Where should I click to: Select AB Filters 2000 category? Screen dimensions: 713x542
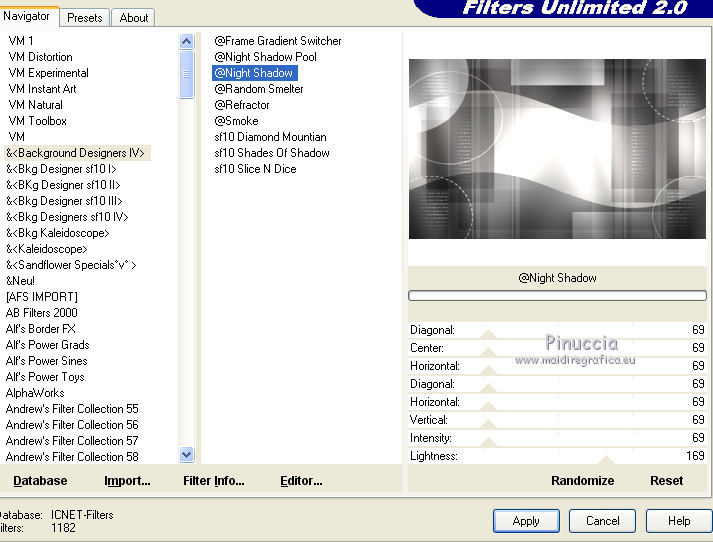pos(41,312)
